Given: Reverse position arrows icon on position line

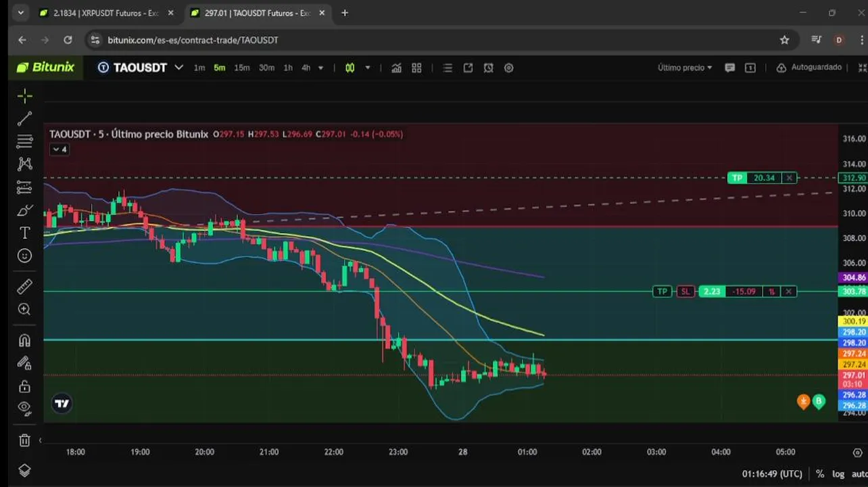Looking at the screenshot, I should pos(771,292).
